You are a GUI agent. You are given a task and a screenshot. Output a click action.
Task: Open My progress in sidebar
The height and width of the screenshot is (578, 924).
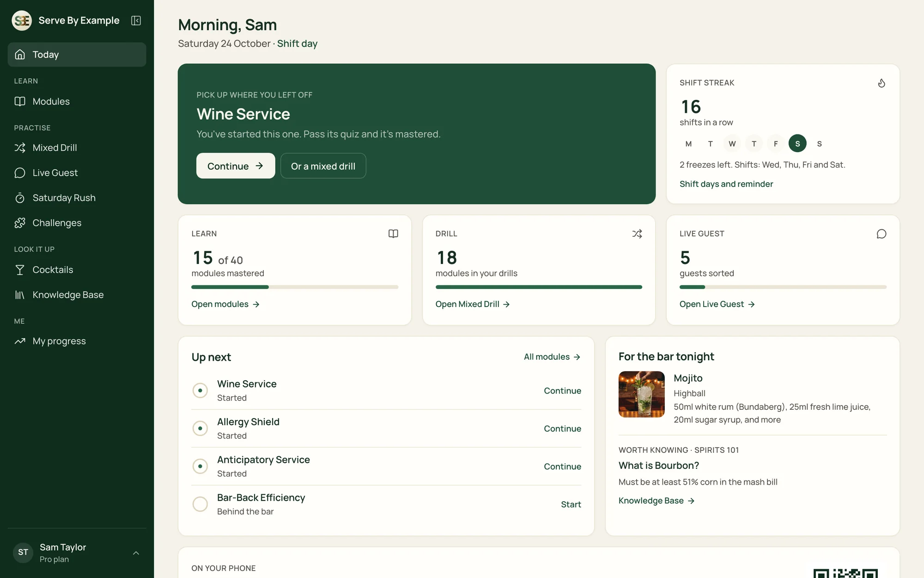click(77, 341)
